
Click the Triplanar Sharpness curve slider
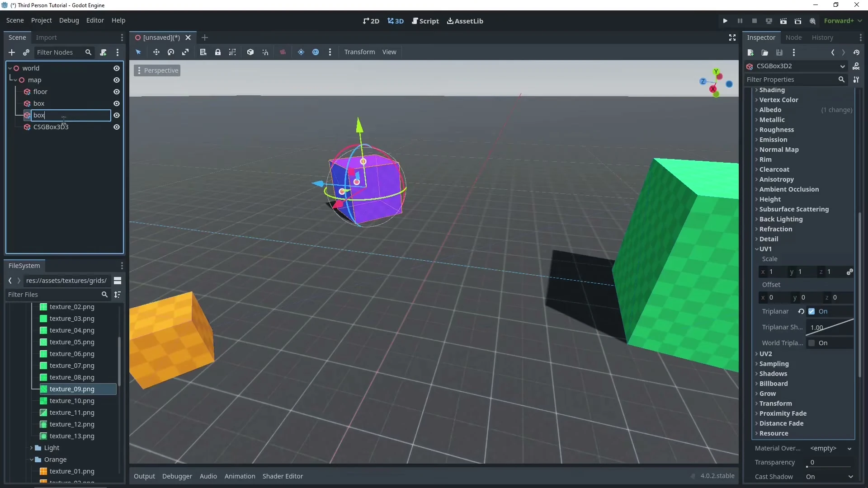830,327
